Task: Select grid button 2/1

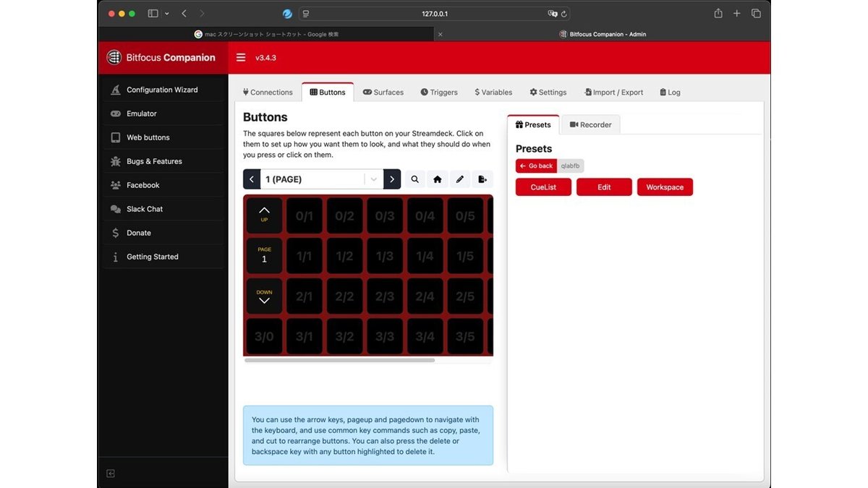Action: [305, 296]
